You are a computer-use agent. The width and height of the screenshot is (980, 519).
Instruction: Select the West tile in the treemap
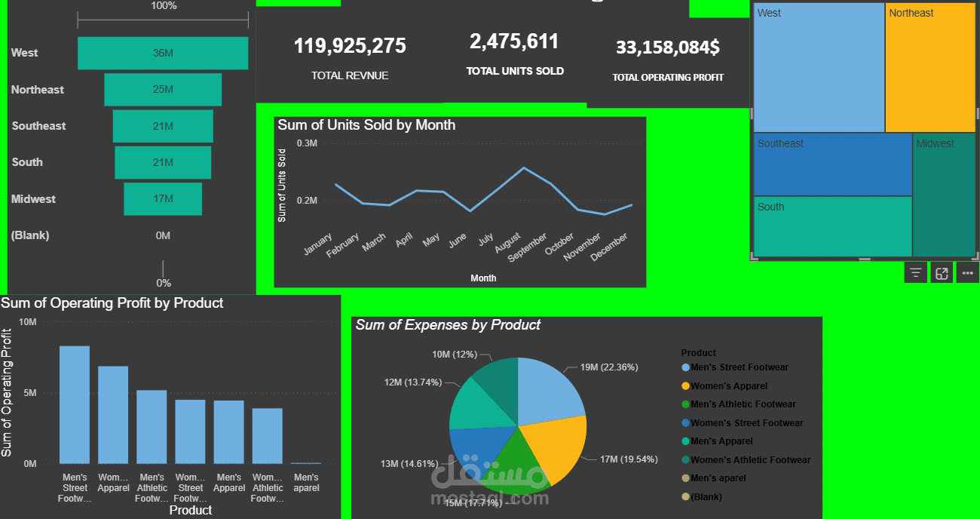[819, 68]
